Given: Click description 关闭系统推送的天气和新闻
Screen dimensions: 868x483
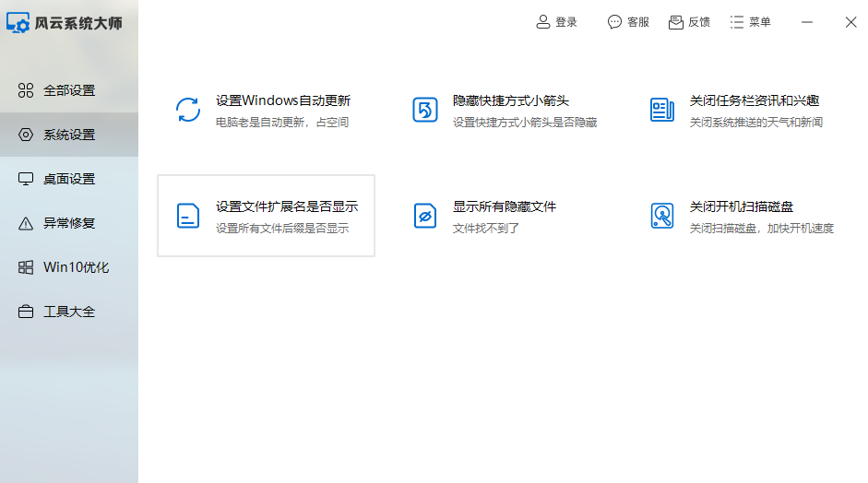Looking at the screenshot, I should [756, 123].
